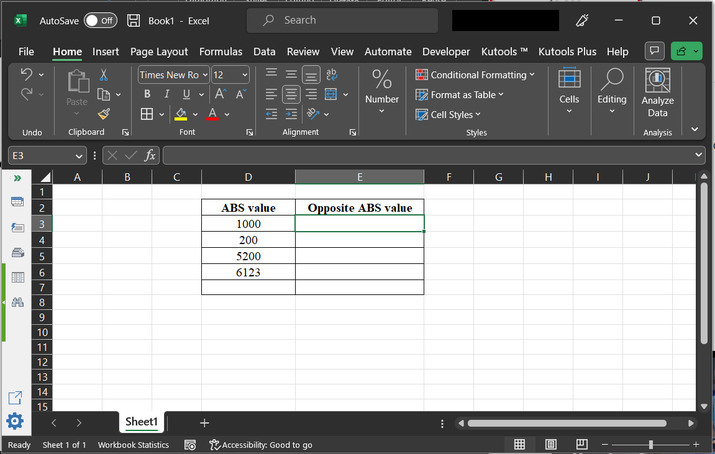The height and width of the screenshot is (454, 715).
Task: Open Conditional Formatting menu
Action: coord(475,75)
